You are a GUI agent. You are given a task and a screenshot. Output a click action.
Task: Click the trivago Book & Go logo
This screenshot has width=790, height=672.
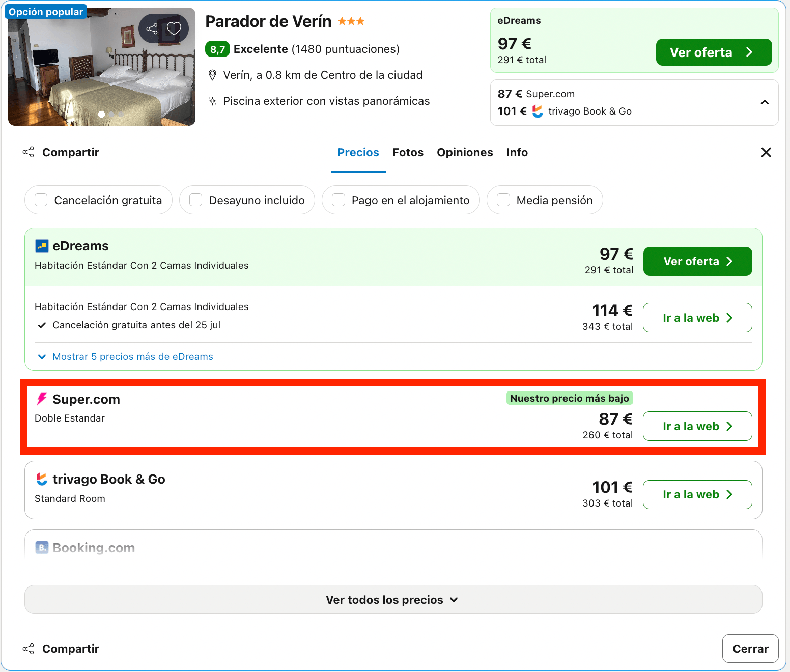click(42, 479)
